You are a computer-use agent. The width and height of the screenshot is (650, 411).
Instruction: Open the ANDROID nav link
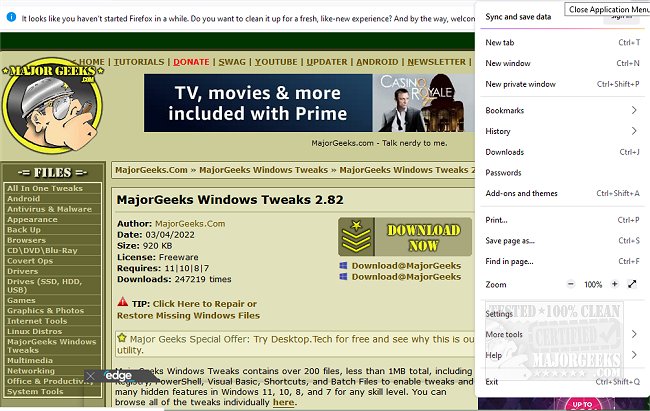pyautogui.click(x=377, y=62)
